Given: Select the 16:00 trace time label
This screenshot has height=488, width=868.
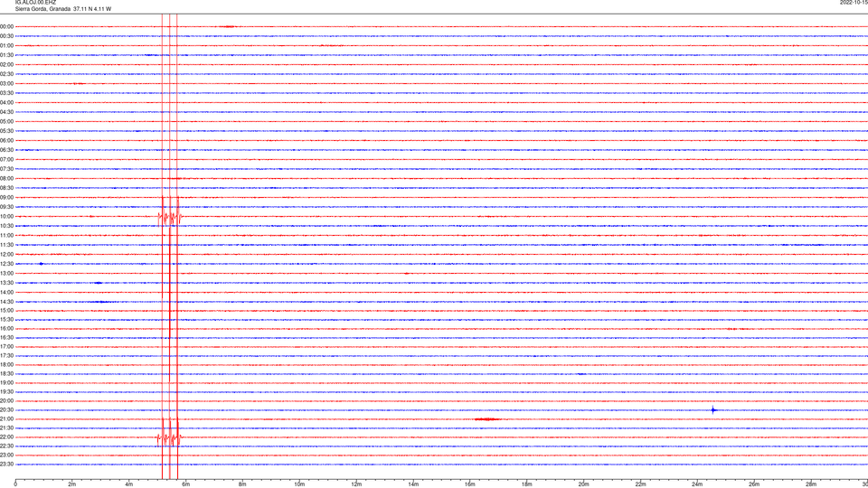Looking at the screenshot, I should coord(6,329).
